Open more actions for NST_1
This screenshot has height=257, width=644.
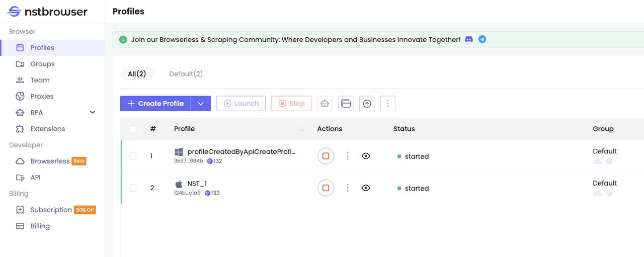coord(348,188)
